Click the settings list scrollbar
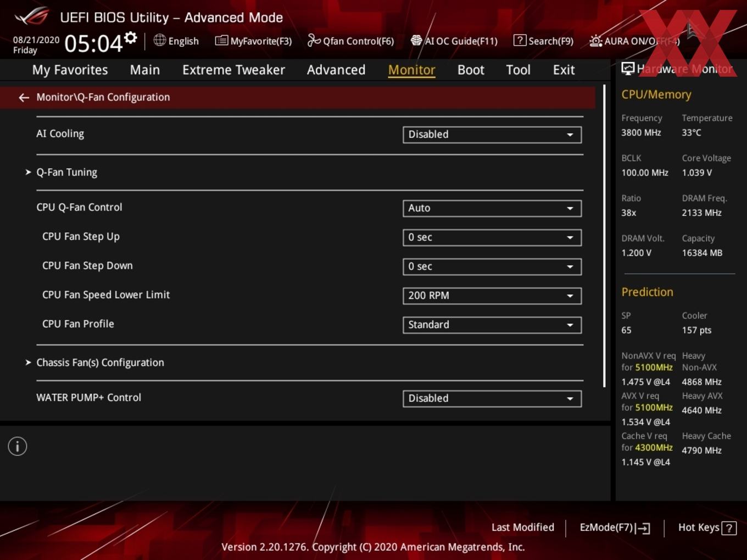 tap(605, 236)
